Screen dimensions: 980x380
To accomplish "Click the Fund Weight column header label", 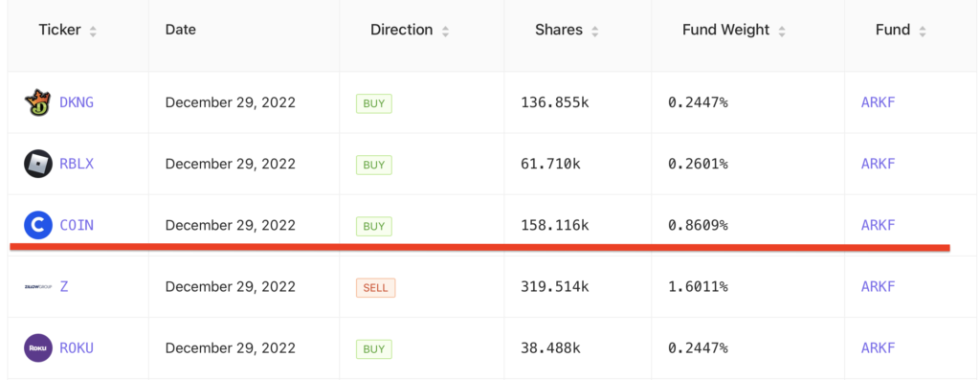I will 725,31.
